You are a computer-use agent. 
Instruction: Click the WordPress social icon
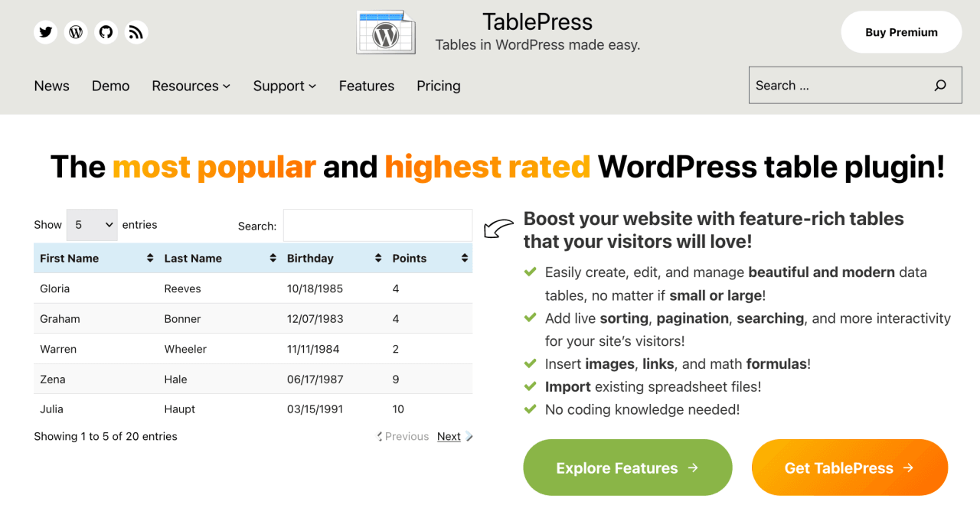[76, 32]
